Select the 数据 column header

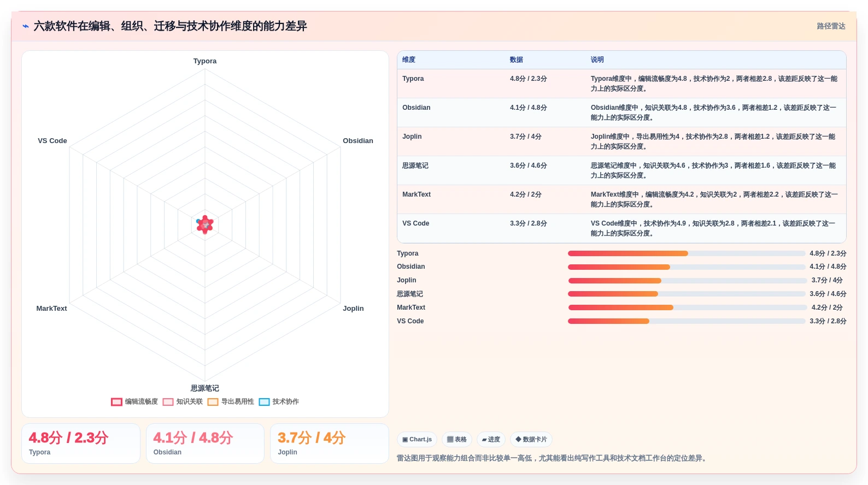coord(517,60)
